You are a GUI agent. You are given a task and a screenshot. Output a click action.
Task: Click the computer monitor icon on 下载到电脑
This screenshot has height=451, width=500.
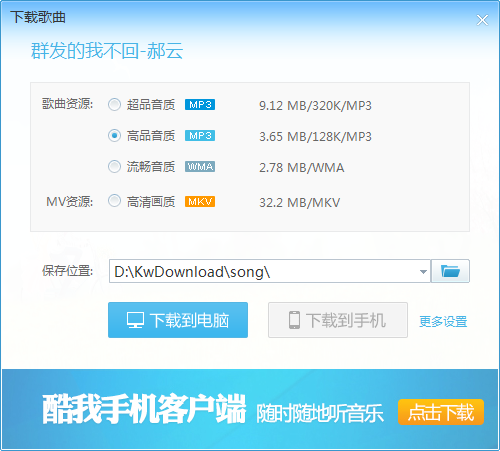coord(135,320)
